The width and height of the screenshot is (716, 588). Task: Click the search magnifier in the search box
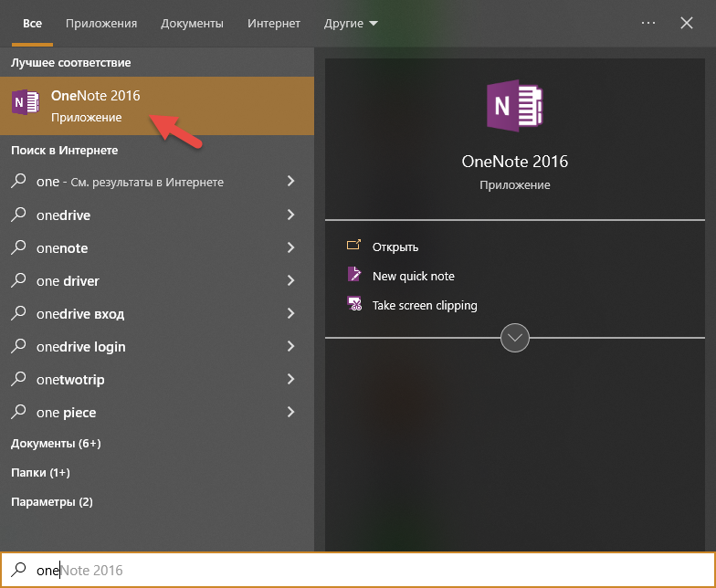(x=18, y=569)
